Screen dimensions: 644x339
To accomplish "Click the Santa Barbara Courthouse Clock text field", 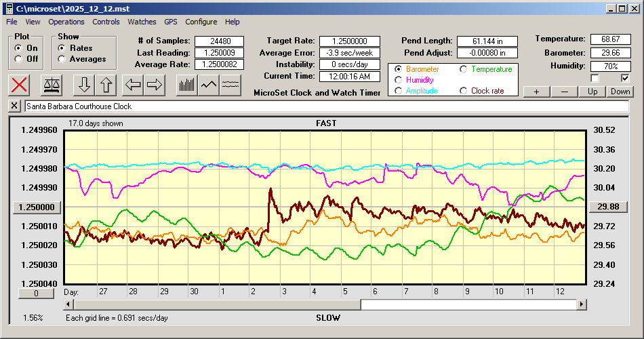I will pyautogui.click(x=325, y=106).
